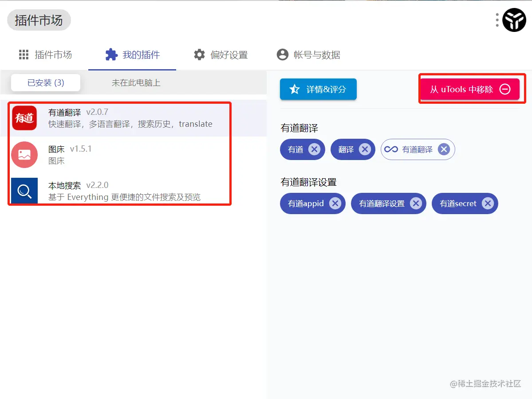Screen dimensions: 532x399
Task: Click the 快速翻译 description text
Action: point(130,124)
